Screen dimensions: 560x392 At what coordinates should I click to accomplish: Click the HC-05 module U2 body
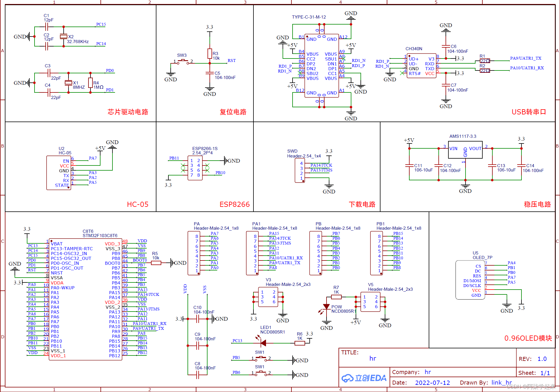pos(59,173)
